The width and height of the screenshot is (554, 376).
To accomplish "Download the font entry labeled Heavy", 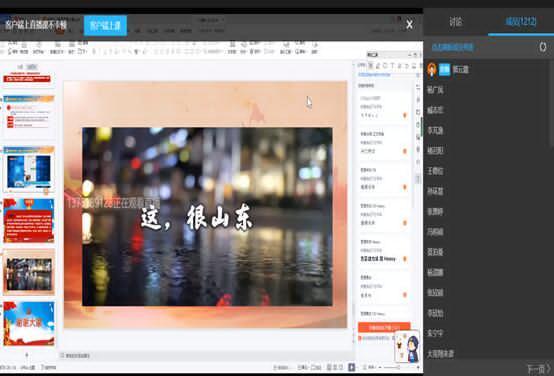I will click(x=405, y=259).
